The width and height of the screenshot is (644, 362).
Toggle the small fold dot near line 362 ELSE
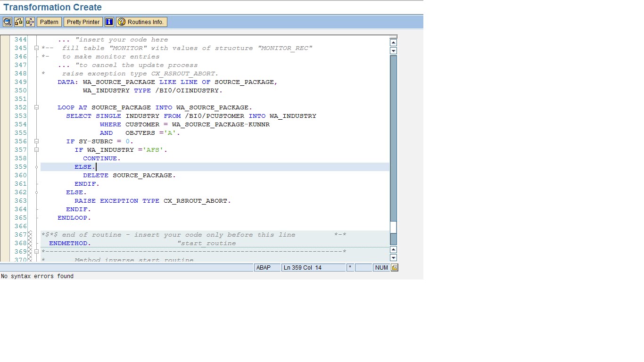click(37, 192)
